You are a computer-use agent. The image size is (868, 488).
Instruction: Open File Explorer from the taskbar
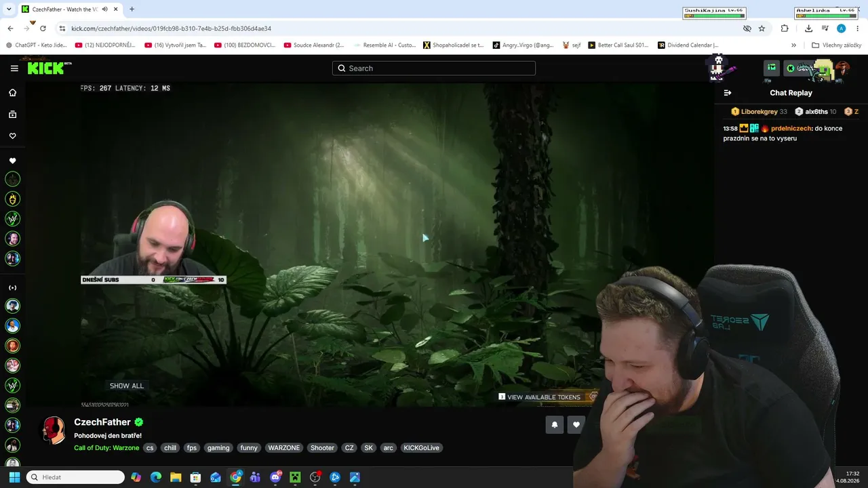coord(176,477)
